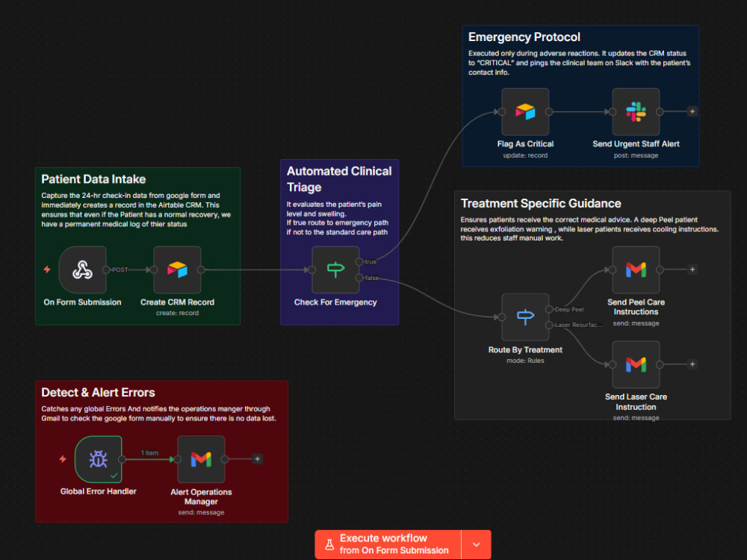Click the output connector of Create CRM Record
Viewport: 747px width, 560px height.
pyautogui.click(x=201, y=270)
